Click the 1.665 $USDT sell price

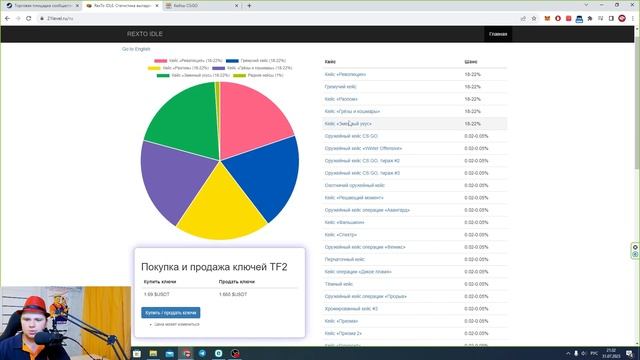click(233, 294)
